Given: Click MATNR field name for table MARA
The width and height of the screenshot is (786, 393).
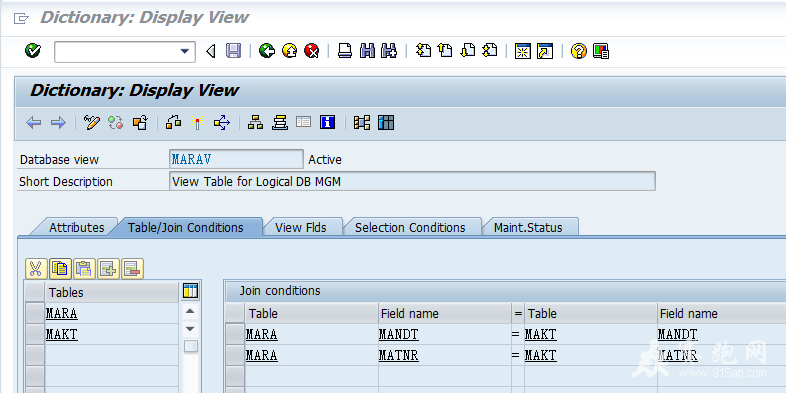Looking at the screenshot, I should (x=399, y=355).
